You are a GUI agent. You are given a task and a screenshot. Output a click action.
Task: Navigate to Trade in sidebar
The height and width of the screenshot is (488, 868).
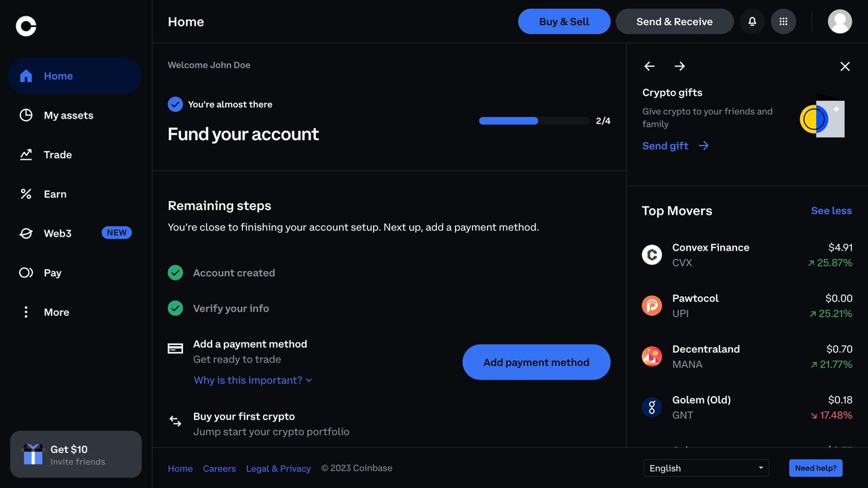tap(58, 155)
